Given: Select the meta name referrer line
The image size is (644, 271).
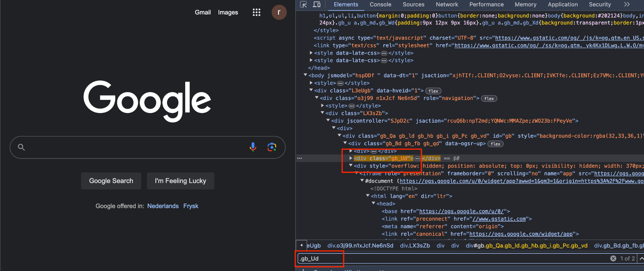Looking at the screenshot, I should pos(442,226).
